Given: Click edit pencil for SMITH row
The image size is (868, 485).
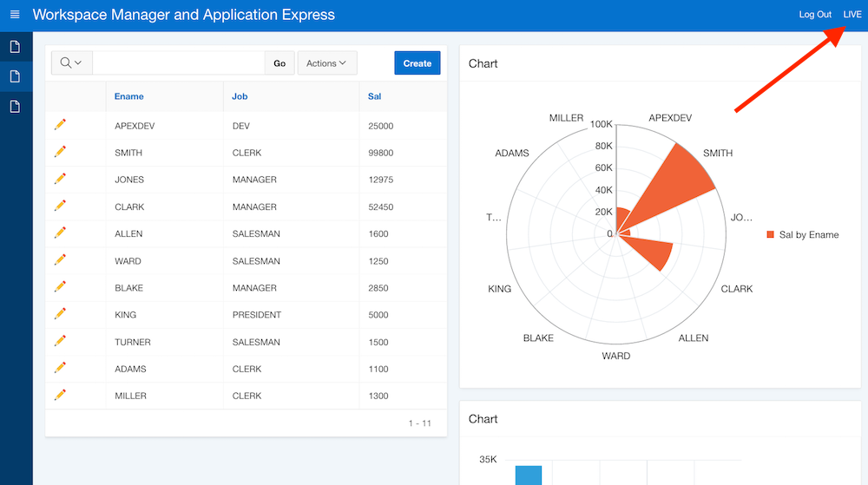Looking at the screenshot, I should tap(60, 152).
